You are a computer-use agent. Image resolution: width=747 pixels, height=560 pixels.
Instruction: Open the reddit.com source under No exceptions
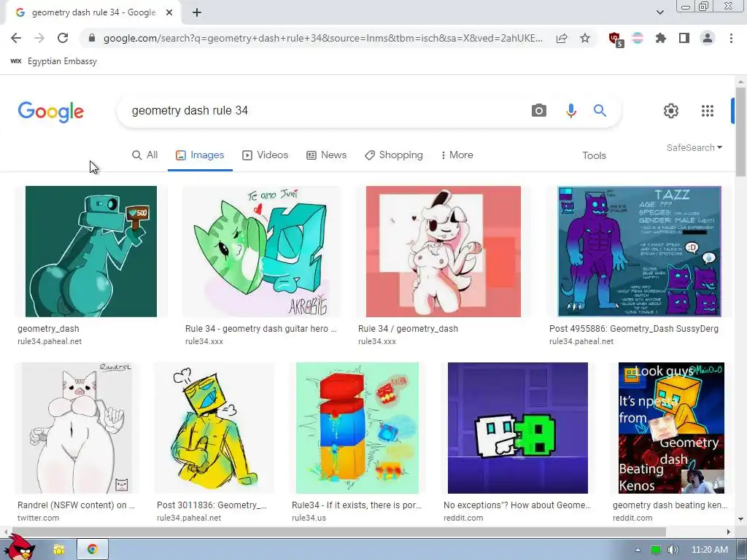click(463, 518)
